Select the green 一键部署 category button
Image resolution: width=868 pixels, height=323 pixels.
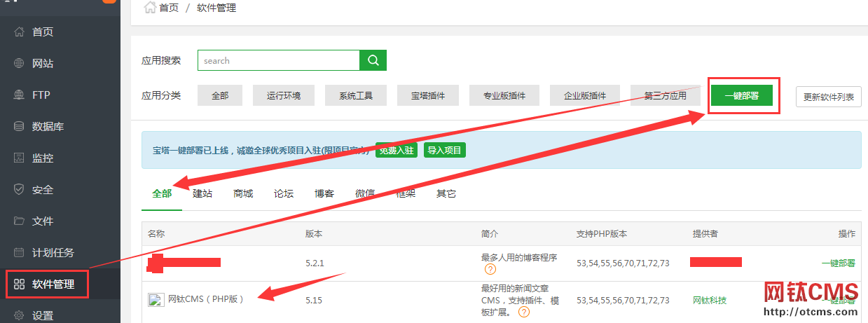tap(742, 95)
